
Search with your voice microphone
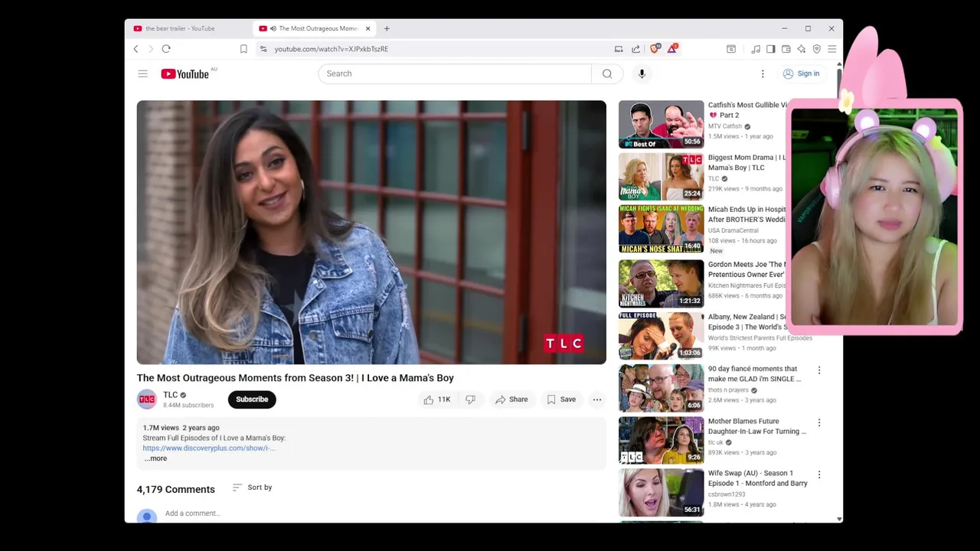pos(642,73)
